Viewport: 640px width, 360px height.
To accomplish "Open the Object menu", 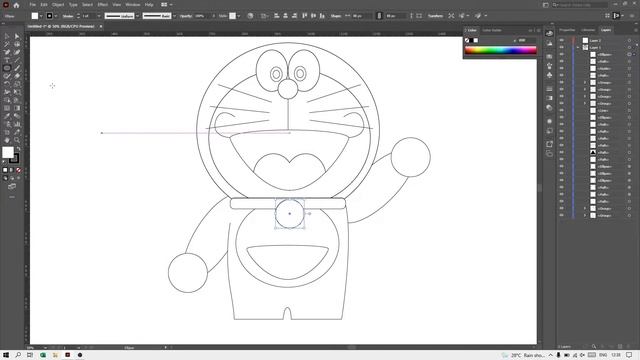I will pos(58,5).
